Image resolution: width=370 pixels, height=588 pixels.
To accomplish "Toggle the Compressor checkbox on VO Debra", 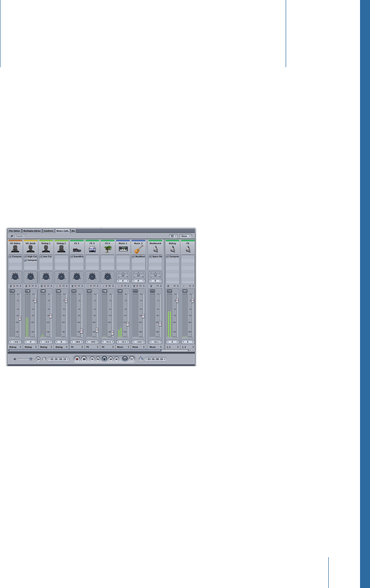I will pyautogui.click(x=10, y=256).
